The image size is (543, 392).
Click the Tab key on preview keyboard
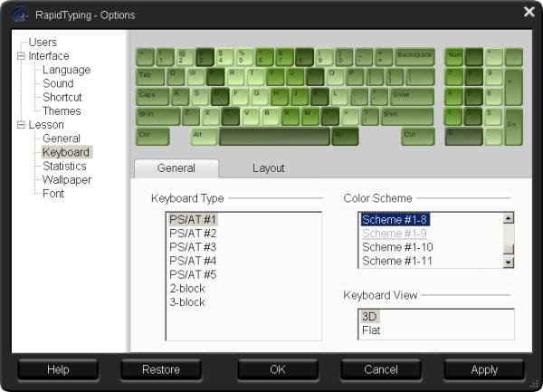coord(150,77)
